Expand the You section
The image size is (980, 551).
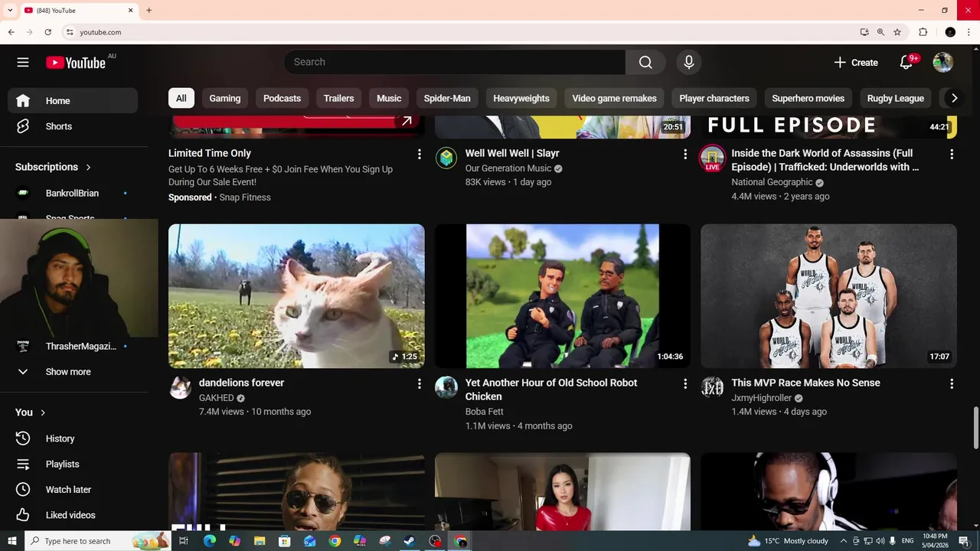31,412
